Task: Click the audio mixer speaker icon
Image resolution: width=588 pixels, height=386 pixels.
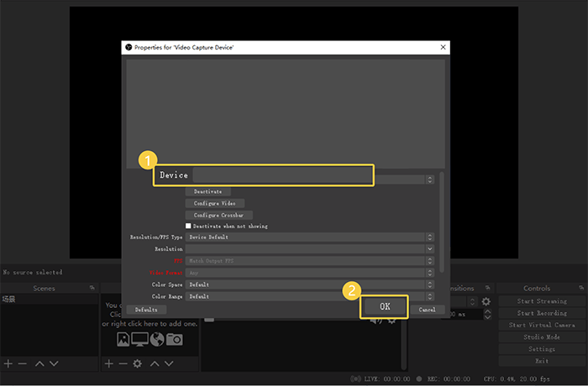Action: [375, 319]
